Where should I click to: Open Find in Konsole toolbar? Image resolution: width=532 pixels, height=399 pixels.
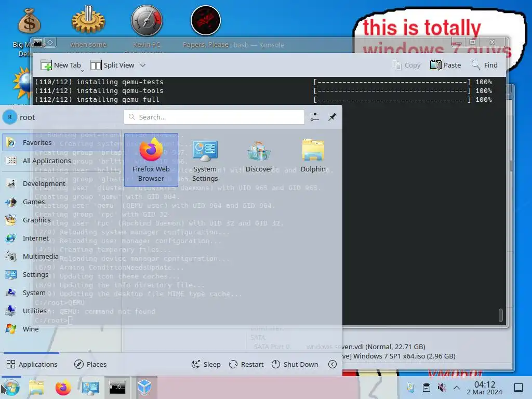484,65
